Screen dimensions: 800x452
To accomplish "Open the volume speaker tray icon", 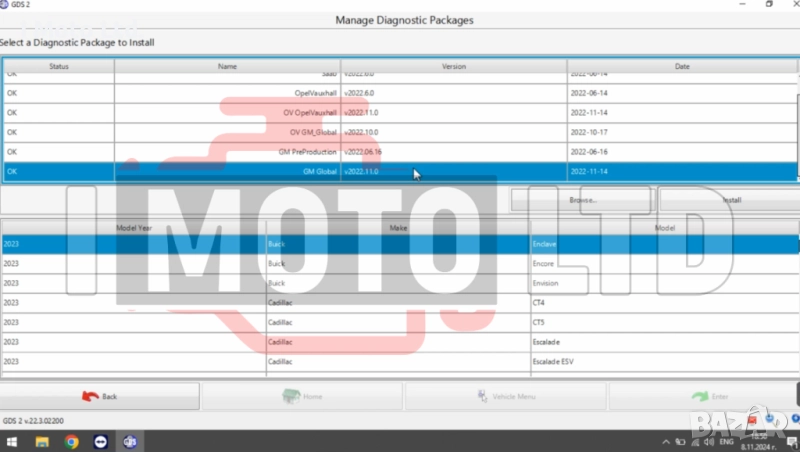I will (709, 442).
